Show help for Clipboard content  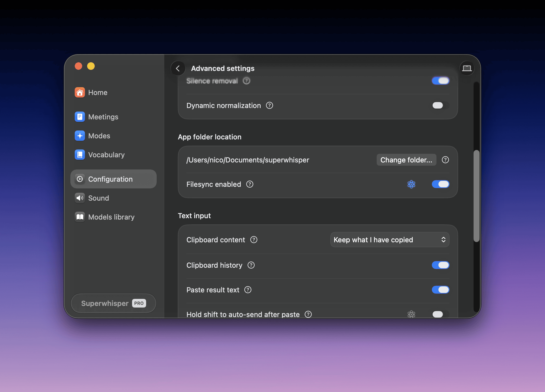(x=254, y=240)
